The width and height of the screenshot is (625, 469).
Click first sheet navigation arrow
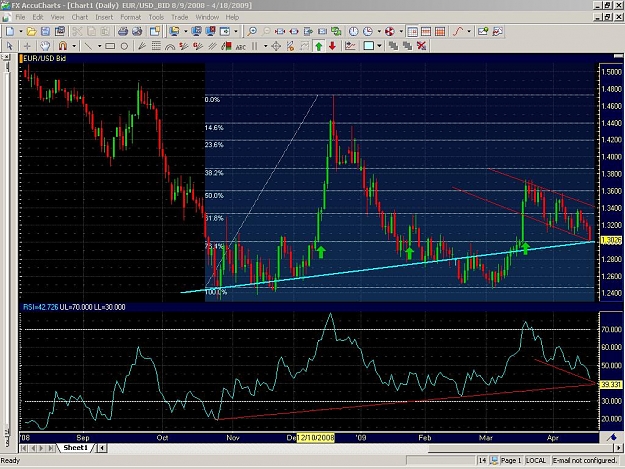pos(24,448)
